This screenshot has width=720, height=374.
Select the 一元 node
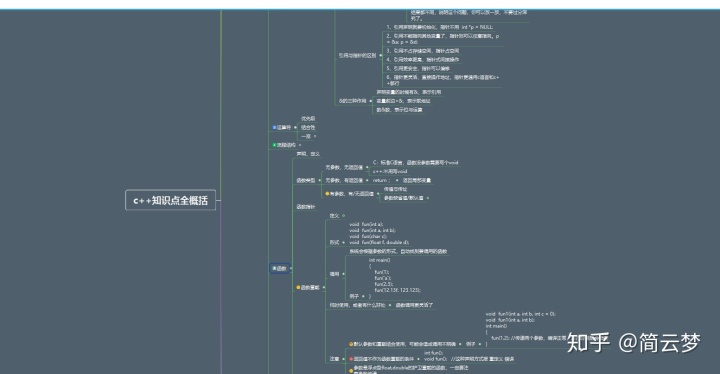point(306,136)
